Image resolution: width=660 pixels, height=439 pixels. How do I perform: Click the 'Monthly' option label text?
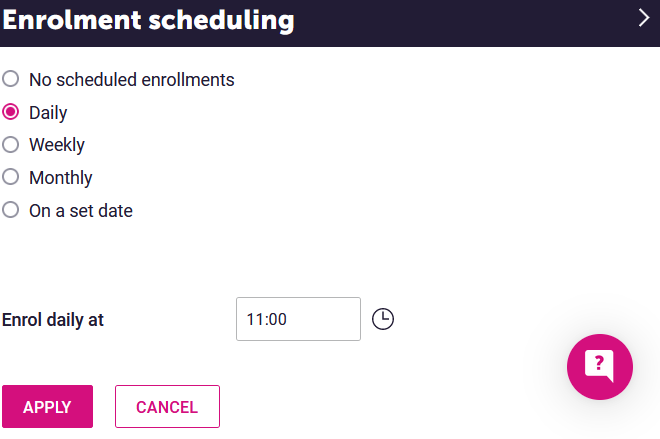pos(61,178)
